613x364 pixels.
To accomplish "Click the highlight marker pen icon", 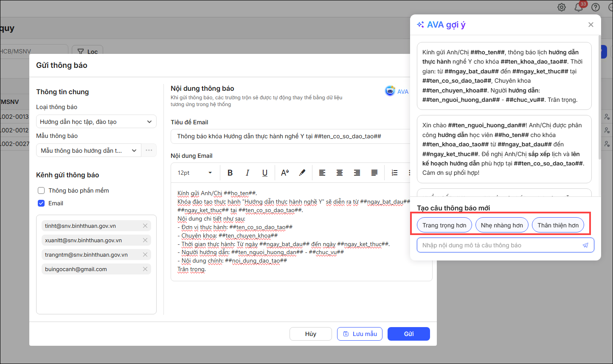I will (x=302, y=173).
